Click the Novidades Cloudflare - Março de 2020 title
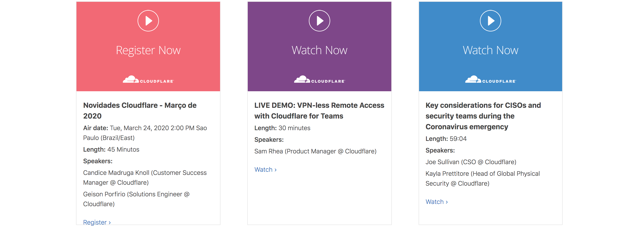 pos(140,110)
